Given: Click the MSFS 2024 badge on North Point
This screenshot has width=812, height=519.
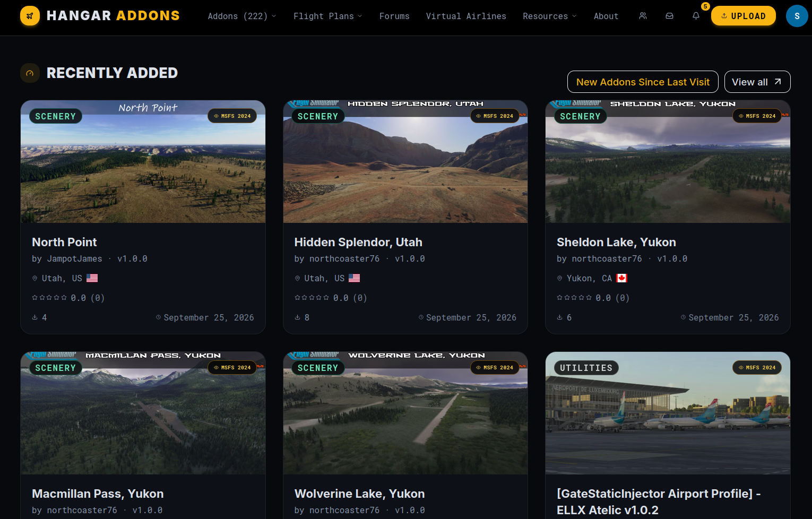Looking at the screenshot, I should click(x=232, y=116).
